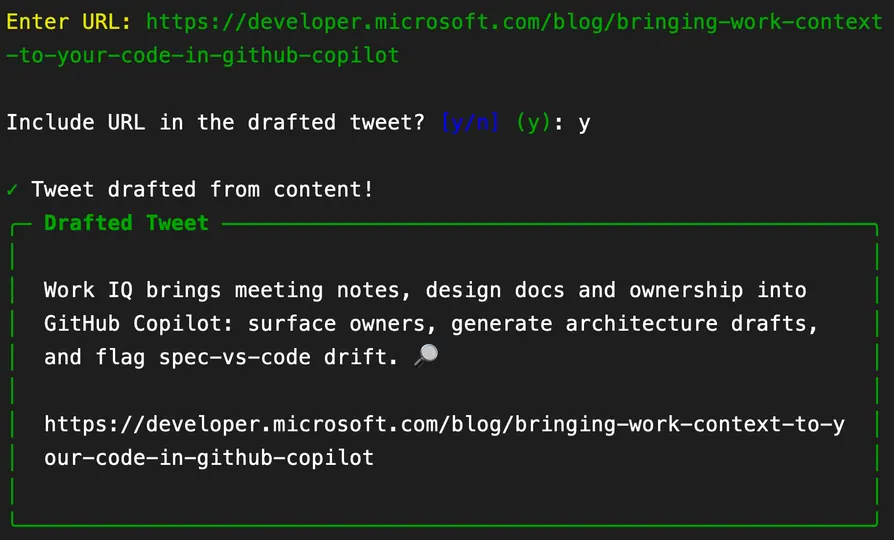The image size is (894, 540).
Task: Click the green checkmark before Tweet drafted
Action: tap(12, 189)
